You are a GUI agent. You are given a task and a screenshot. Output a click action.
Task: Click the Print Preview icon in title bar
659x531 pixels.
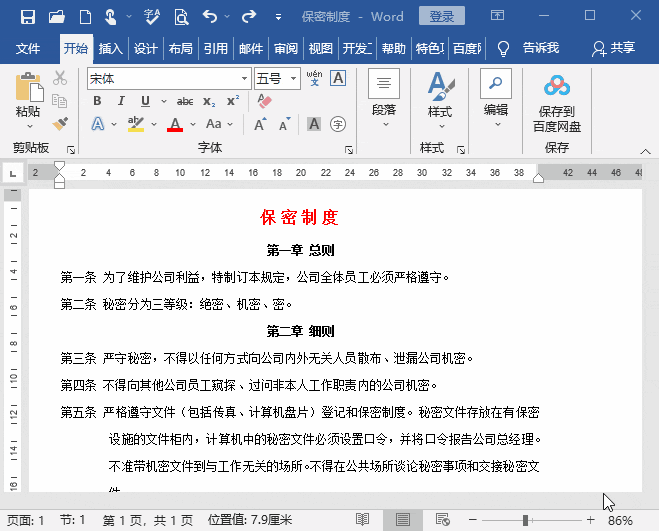[x=180, y=17]
